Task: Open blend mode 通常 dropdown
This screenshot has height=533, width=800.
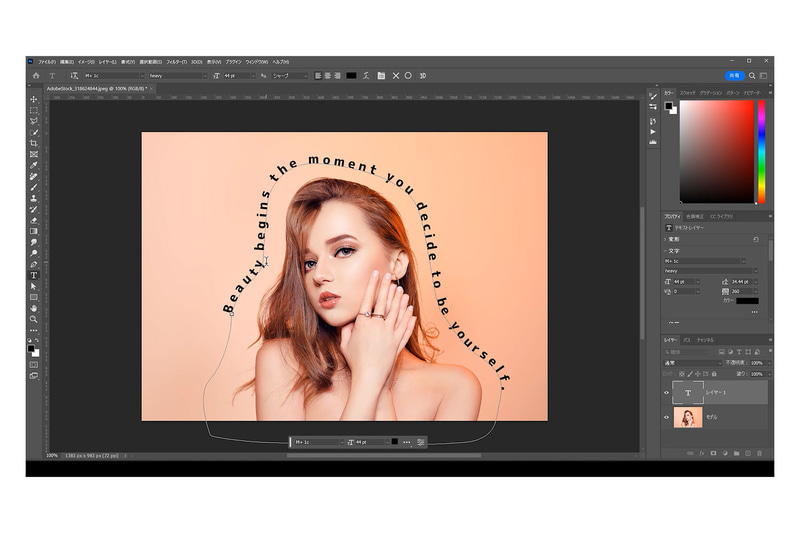Action: point(693,363)
